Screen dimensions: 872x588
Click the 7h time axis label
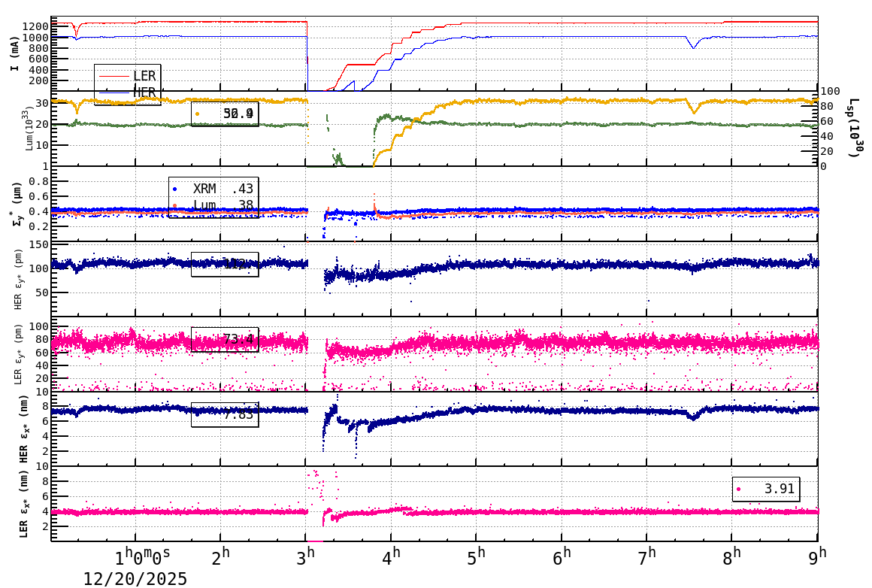[646, 557]
